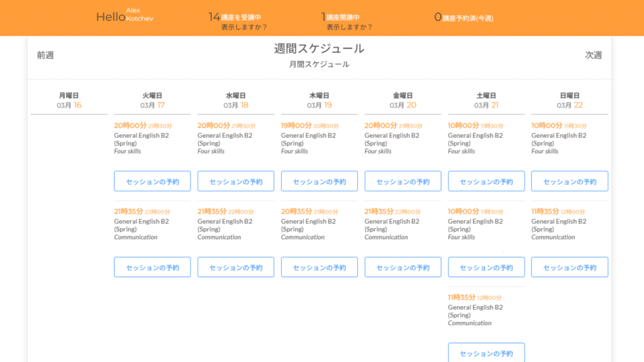Book Friday 21時35分 Communication session
The image size is (644, 362).
pyautogui.click(x=402, y=267)
